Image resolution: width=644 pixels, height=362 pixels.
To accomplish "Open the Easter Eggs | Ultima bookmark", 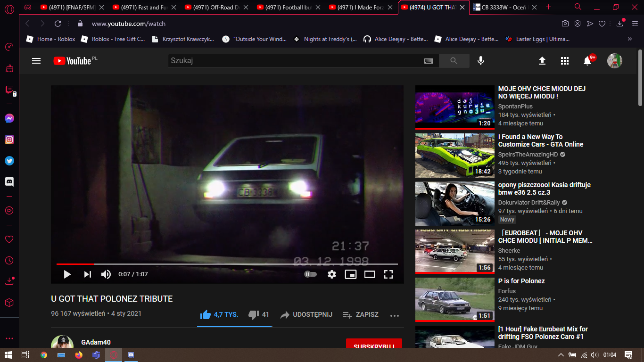I will (x=537, y=39).
